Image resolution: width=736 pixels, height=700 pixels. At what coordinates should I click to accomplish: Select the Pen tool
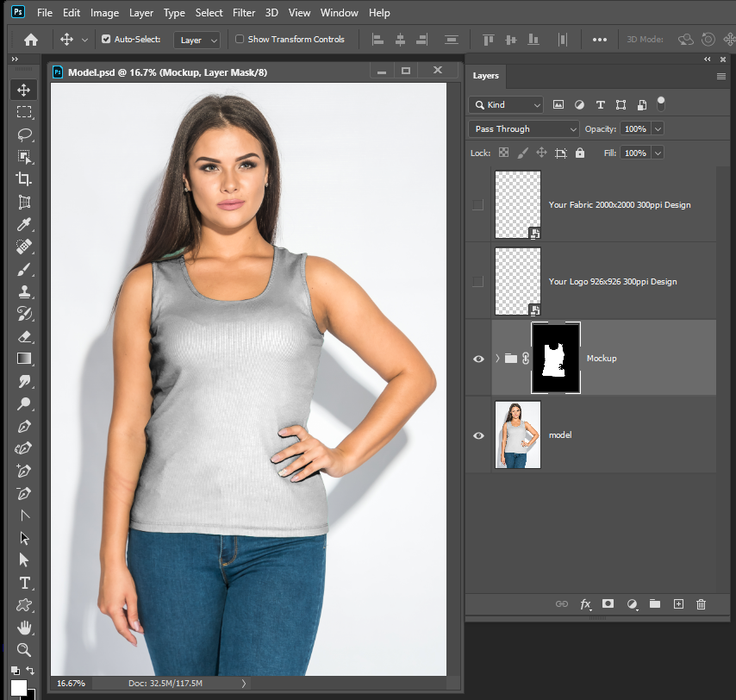click(23, 425)
